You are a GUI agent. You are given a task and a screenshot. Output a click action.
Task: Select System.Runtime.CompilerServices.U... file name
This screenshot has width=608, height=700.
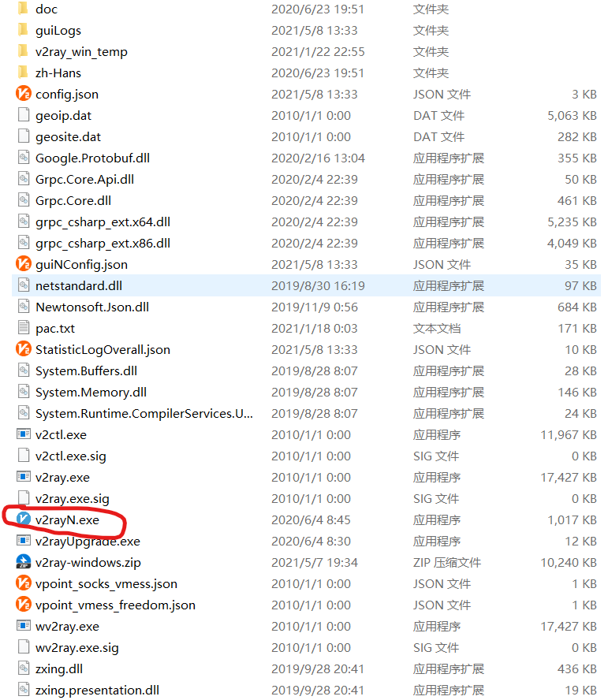pyautogui.click(x=144, y=414)
